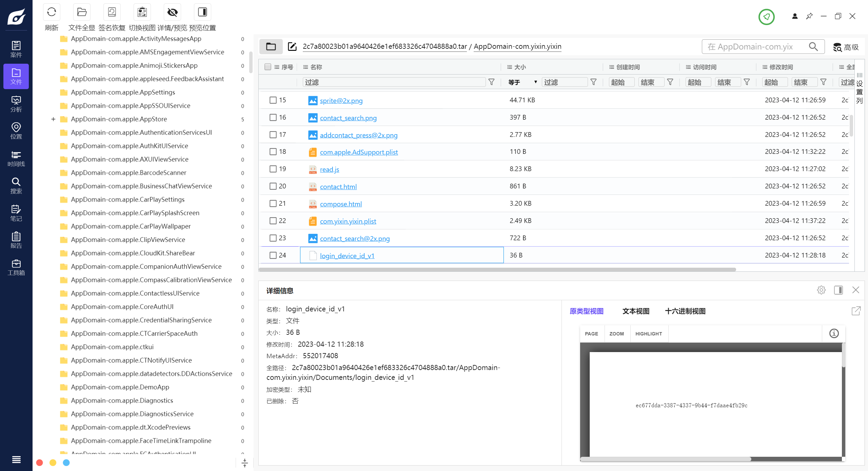
Task: Open the com.yixin.yixin.plist file link
Action: point(348,221)
